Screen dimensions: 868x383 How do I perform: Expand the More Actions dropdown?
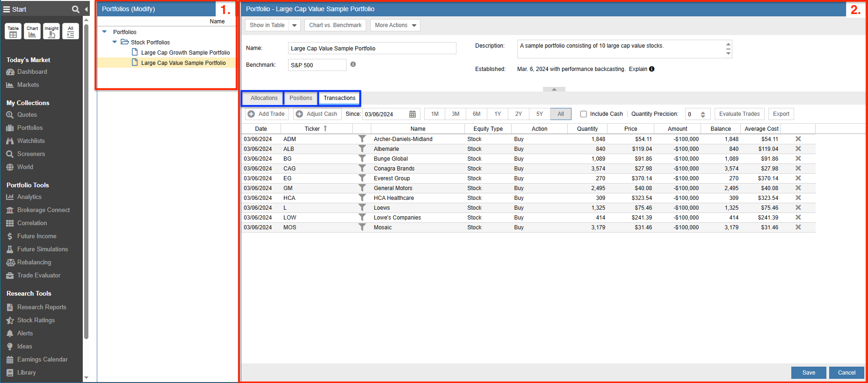395,25
